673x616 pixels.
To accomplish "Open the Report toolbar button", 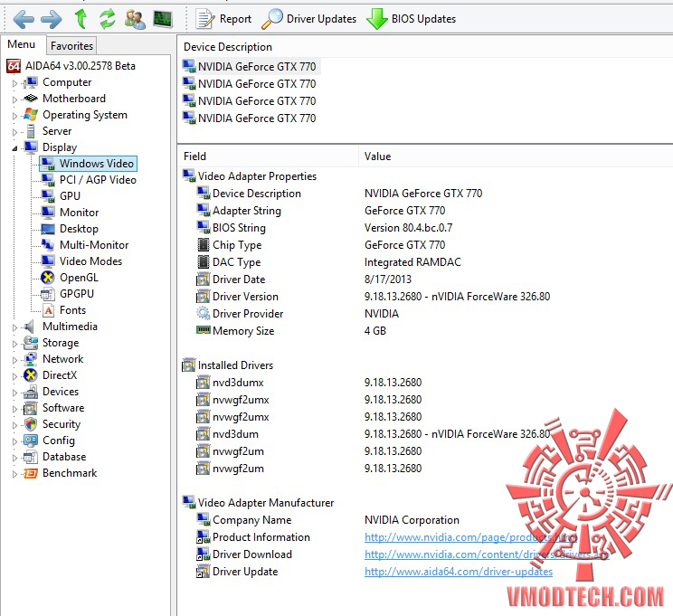I will (223, 19).
